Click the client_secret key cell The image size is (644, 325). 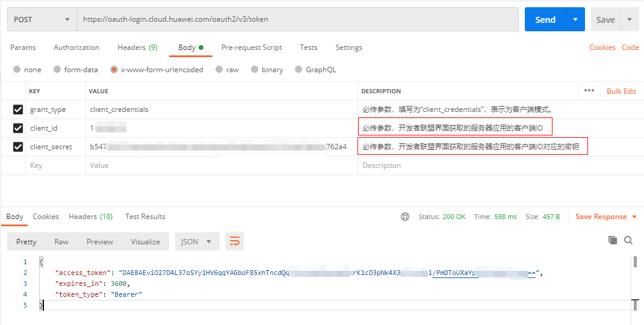[x=56, y=147]
